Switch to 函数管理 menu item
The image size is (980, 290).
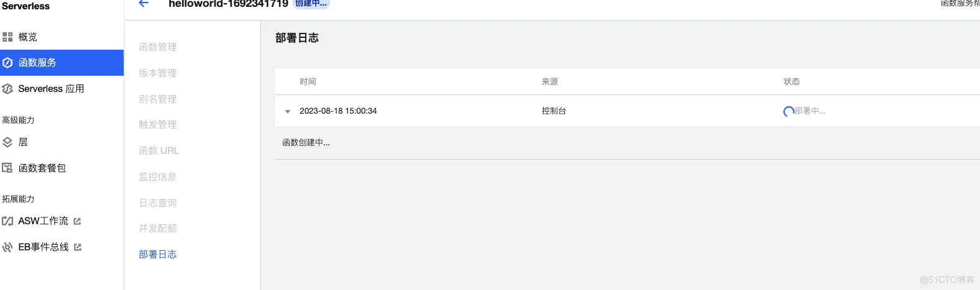point(158,47)
